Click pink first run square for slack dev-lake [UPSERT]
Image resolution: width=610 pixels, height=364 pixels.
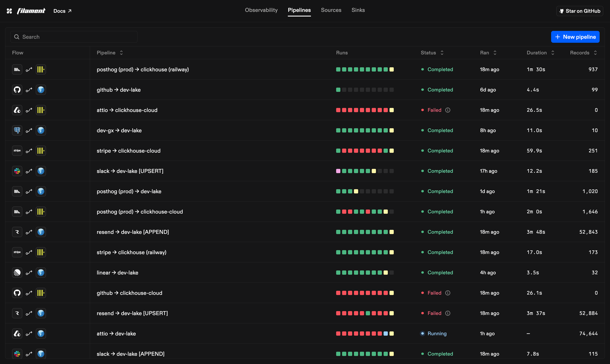(338, 171)
